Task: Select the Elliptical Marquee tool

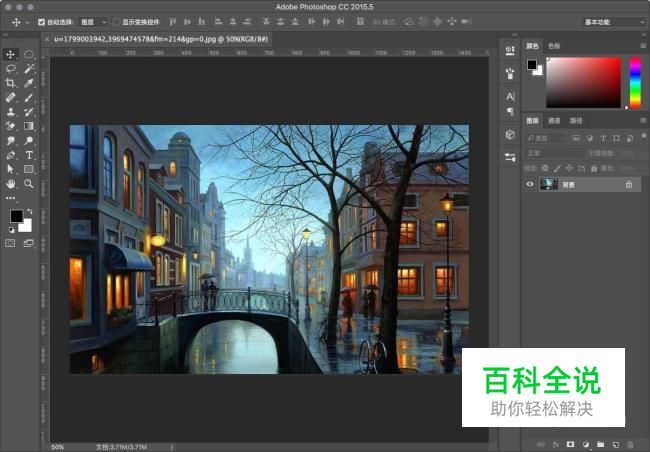Action: tap(29, 54)
